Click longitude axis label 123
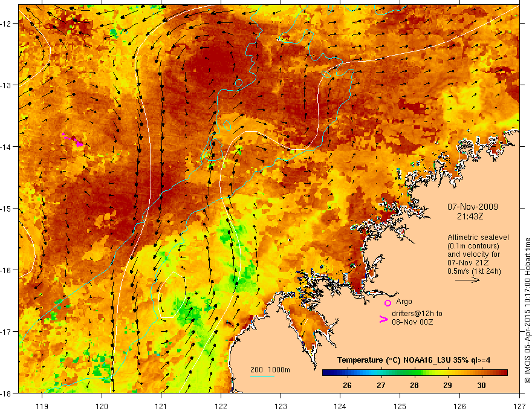532x411 pixels. coord(281,406)
